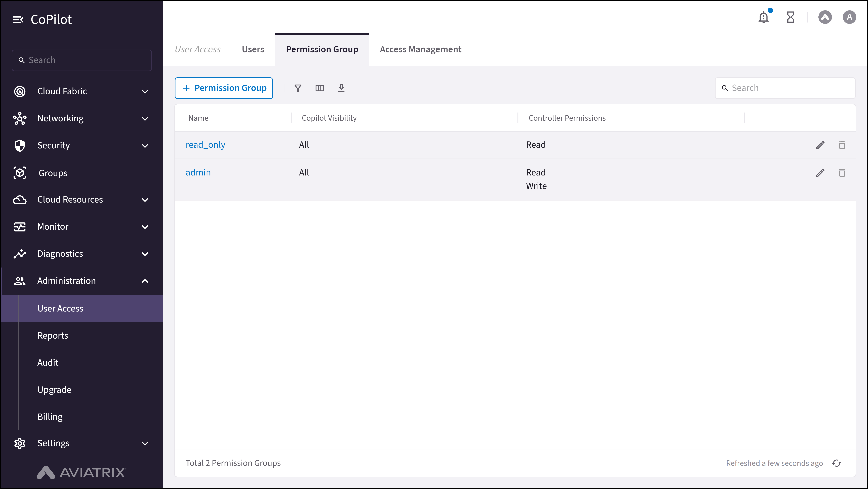The width and height of the screenshot is (868, 489).
Task: Open the filter options in the Permission Group toolbar
Action: pyautogui.click(x=298, y=88)
